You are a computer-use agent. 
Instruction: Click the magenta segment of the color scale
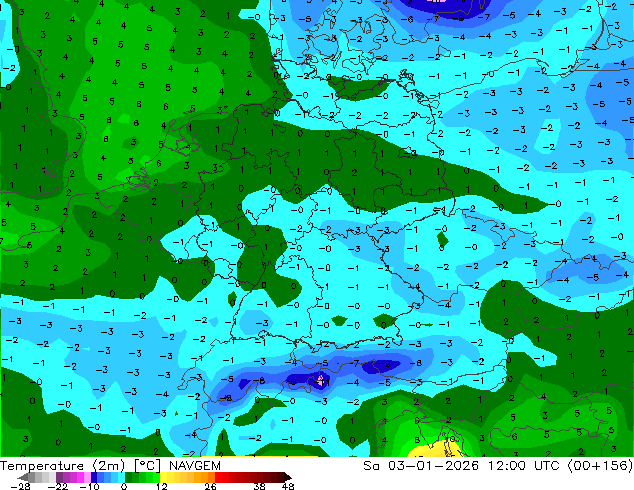(x=80, y=477)
